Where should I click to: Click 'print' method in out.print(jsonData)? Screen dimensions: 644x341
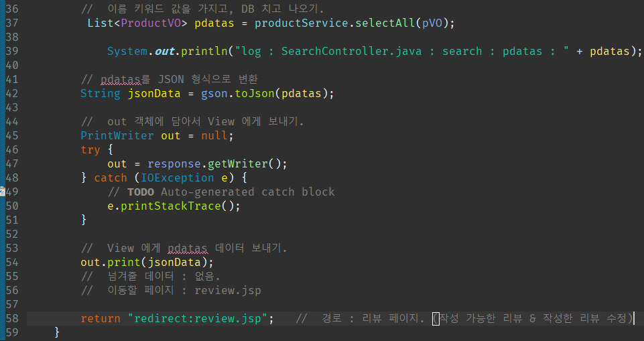123,262
